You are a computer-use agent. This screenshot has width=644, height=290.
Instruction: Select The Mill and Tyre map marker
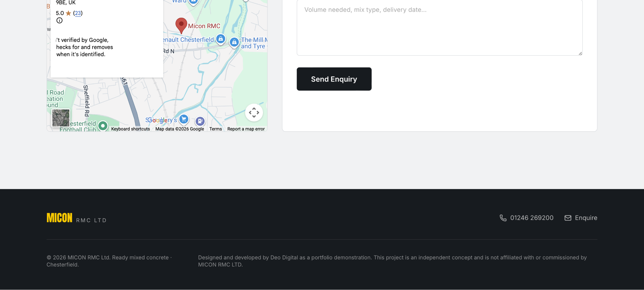234,43
